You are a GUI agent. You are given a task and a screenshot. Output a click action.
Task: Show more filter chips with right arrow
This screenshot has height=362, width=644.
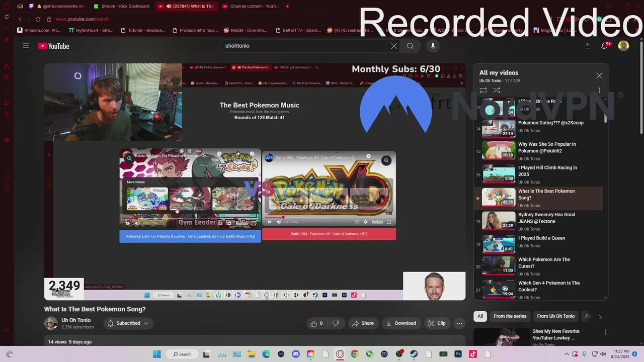pyautogui.click(x=600, y=317)
